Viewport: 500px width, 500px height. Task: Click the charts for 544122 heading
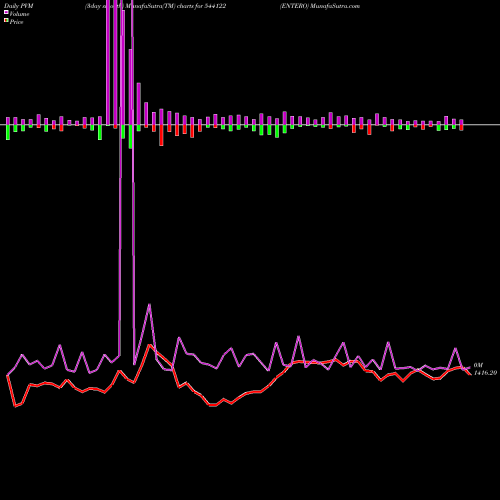pos(201,6)
